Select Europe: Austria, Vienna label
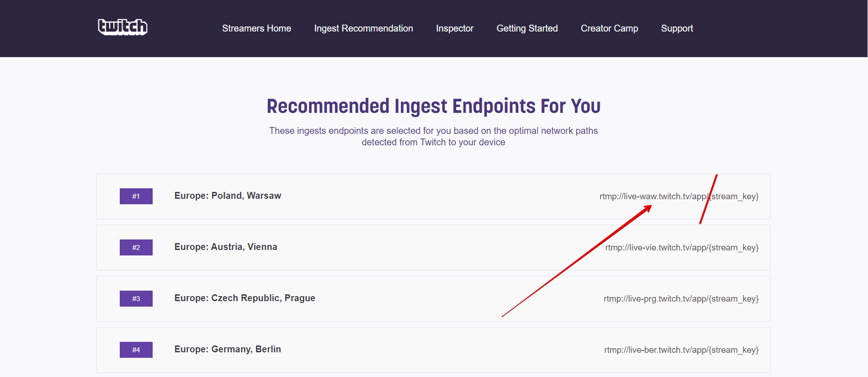The width and height of the screenshot is (868, 377). click(226, 247)
